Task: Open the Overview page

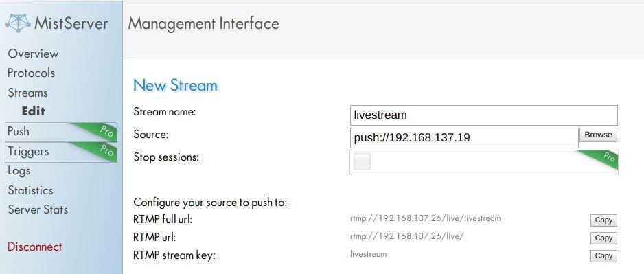Action: click(33, 54)
